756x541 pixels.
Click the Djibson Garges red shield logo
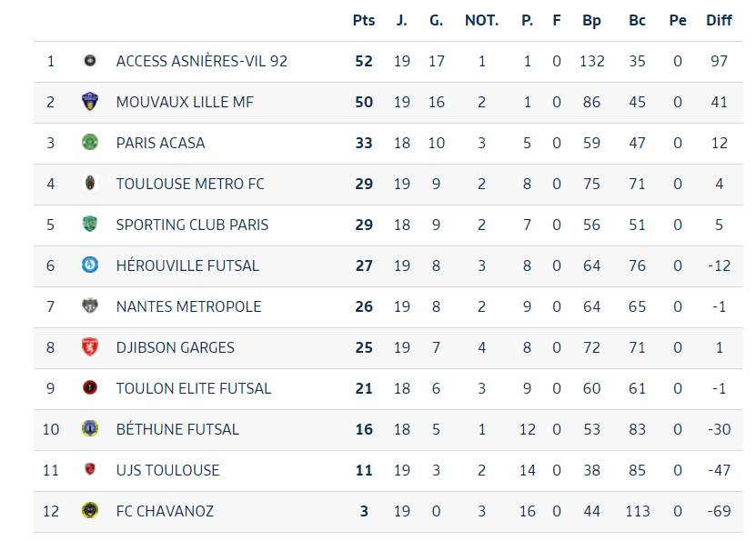click(x=90, y=346)
